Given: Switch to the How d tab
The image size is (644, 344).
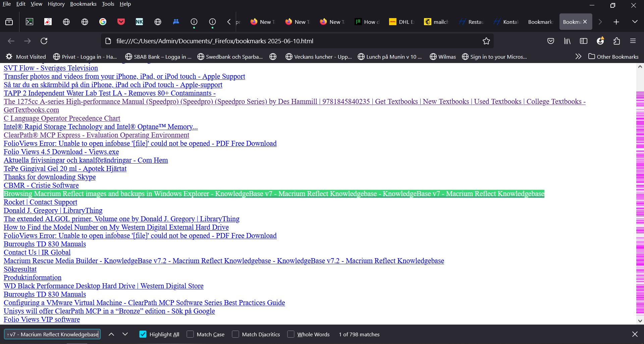Looking at the screenshot, I should pos(367,22).
